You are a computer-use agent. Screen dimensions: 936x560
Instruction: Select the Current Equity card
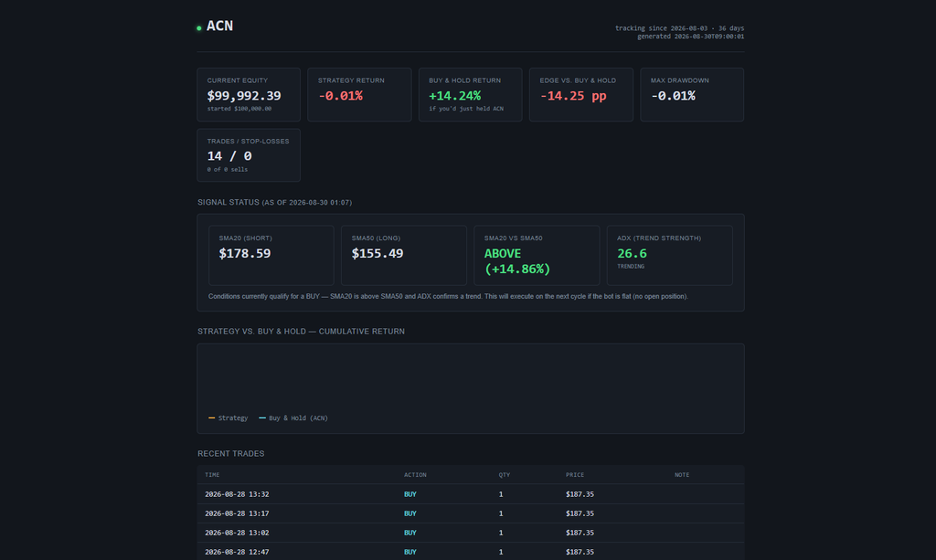tap(249, 95)
